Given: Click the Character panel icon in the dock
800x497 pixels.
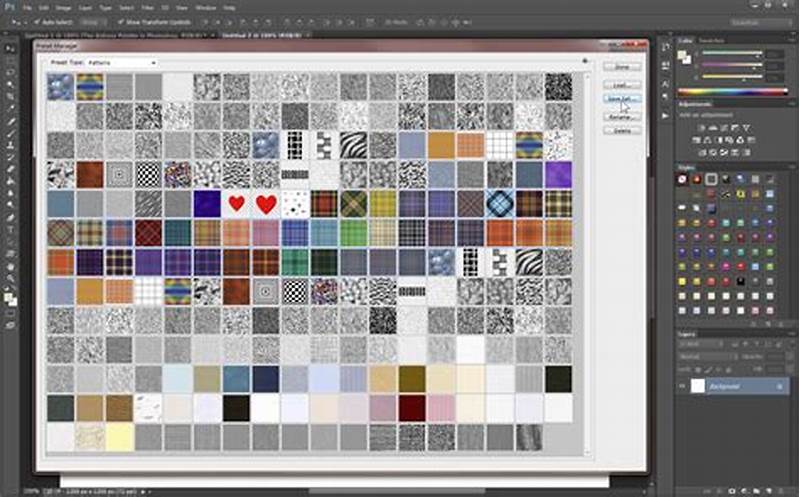Looking at the screenshot, I should tap(665, 84).
